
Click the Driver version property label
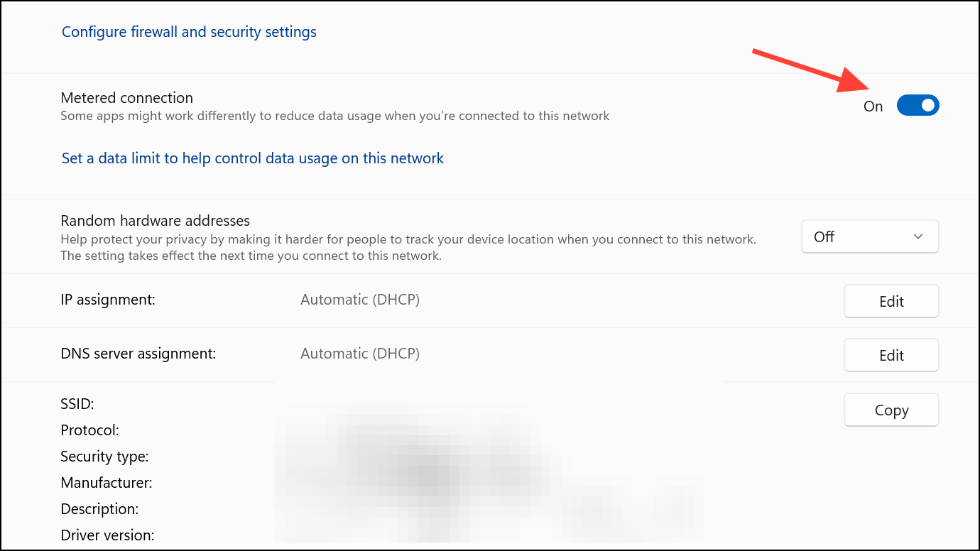107,535
